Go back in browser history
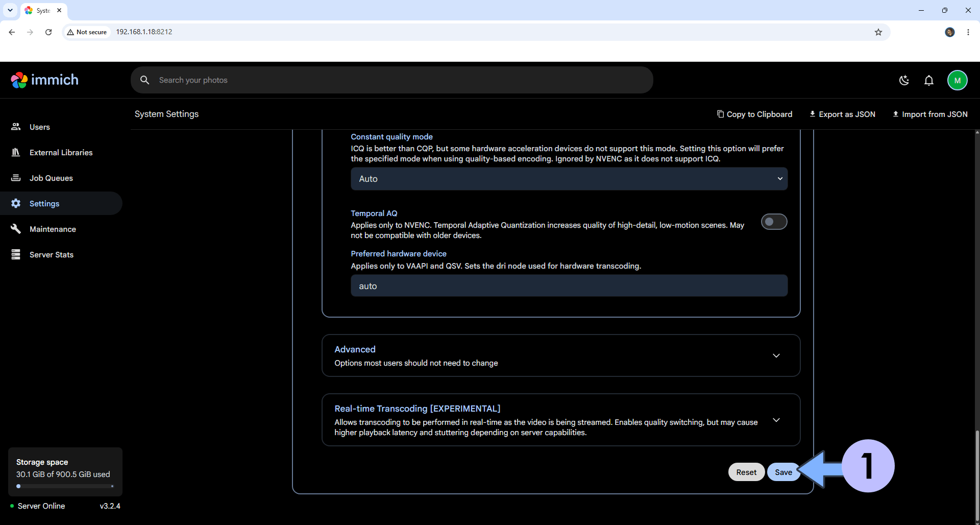980x525 pixels. pos(12,32)
